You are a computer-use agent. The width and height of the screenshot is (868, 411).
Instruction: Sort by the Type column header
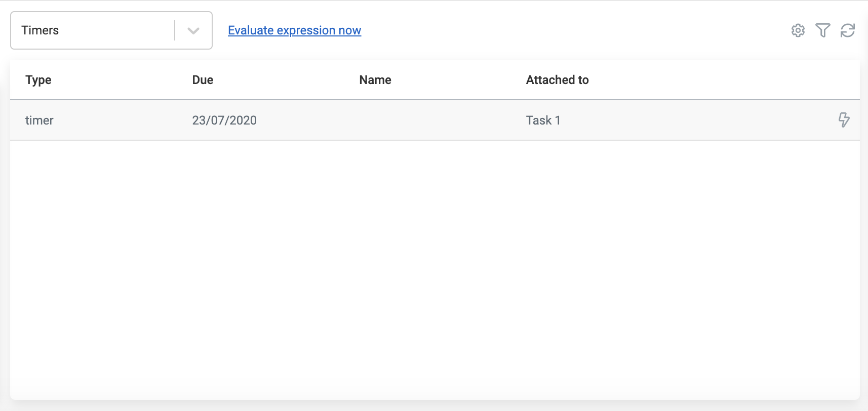[38, 80]
